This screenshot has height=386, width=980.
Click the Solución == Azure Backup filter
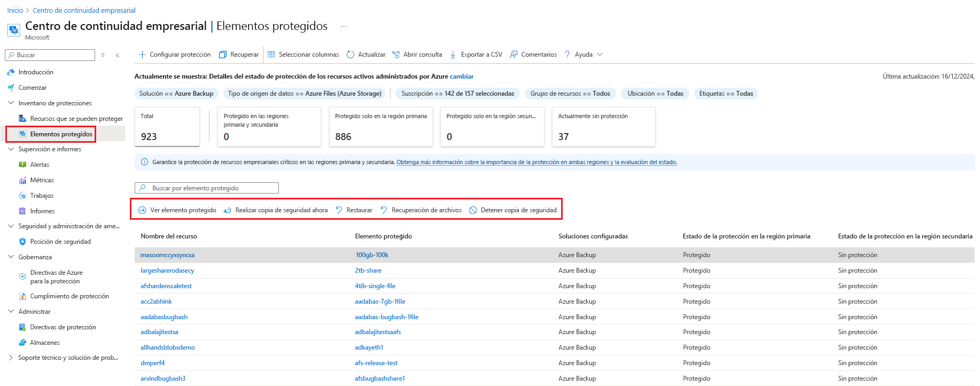pos(176,94)
